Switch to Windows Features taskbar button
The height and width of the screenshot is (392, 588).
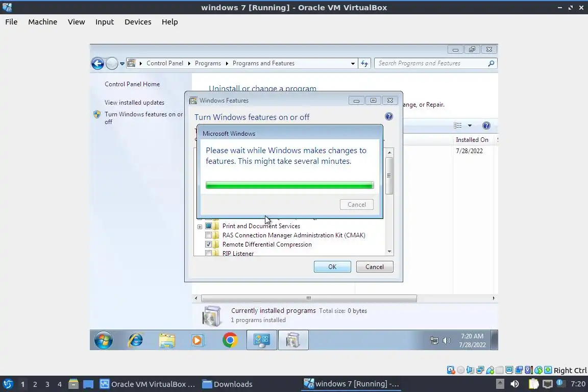point(293,340)
